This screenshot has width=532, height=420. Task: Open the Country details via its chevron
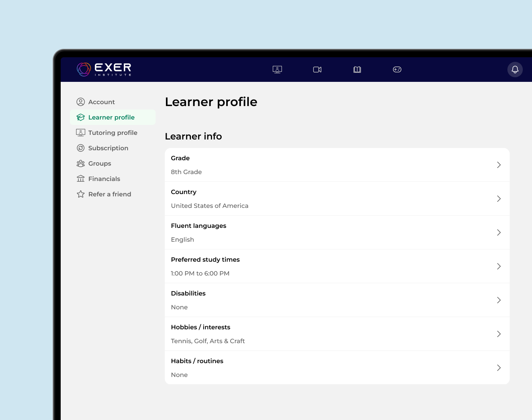[499, 198]
